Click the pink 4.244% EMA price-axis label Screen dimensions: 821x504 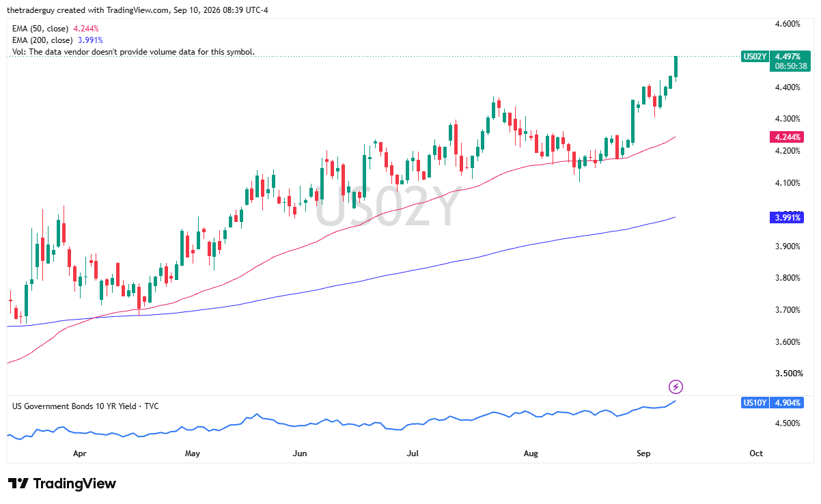(787, 137)
